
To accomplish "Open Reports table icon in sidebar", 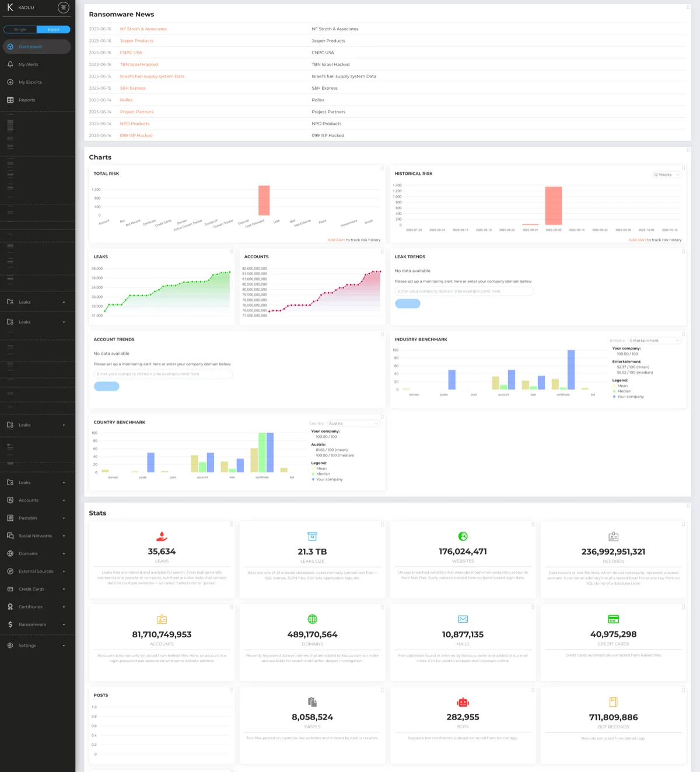I will pyautogui.click(x=10, y=100).
